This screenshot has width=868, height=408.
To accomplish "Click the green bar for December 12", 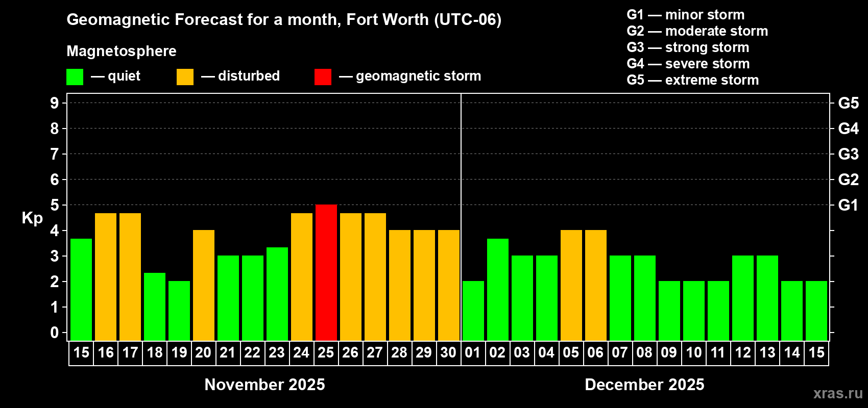I will click(x=743, y=298).
